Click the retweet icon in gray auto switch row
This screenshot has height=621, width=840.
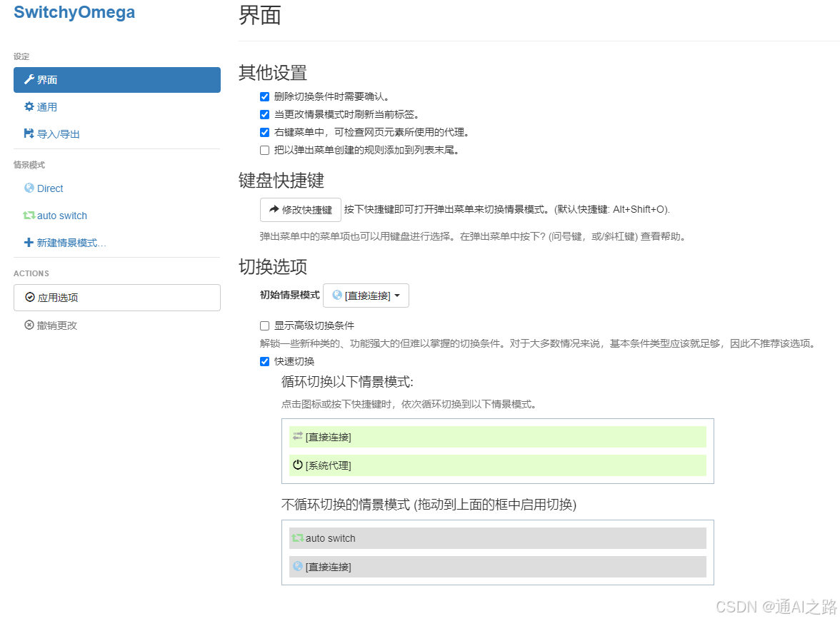coord(298,537)
